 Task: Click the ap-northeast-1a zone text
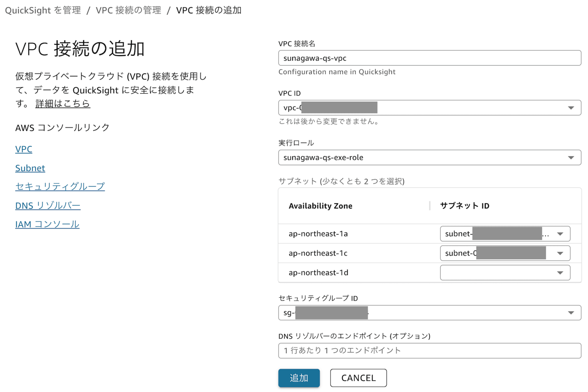tap(318, 234)
